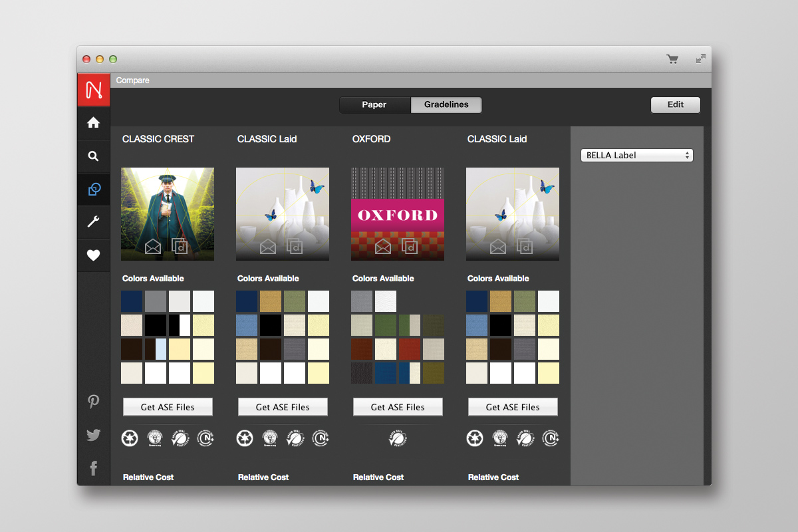Switch to the Gradelines tab
Image resolution: width=798 pixels, height=532 pixels.
446,105
